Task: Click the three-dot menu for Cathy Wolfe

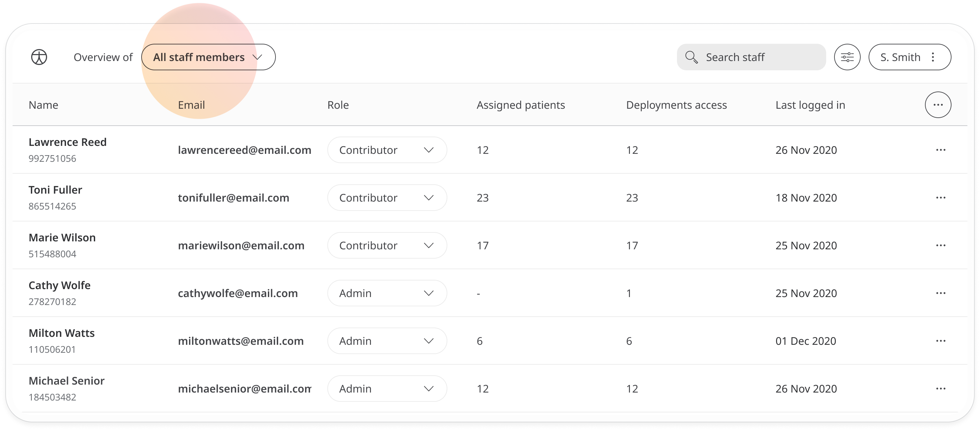Action: 941,293
